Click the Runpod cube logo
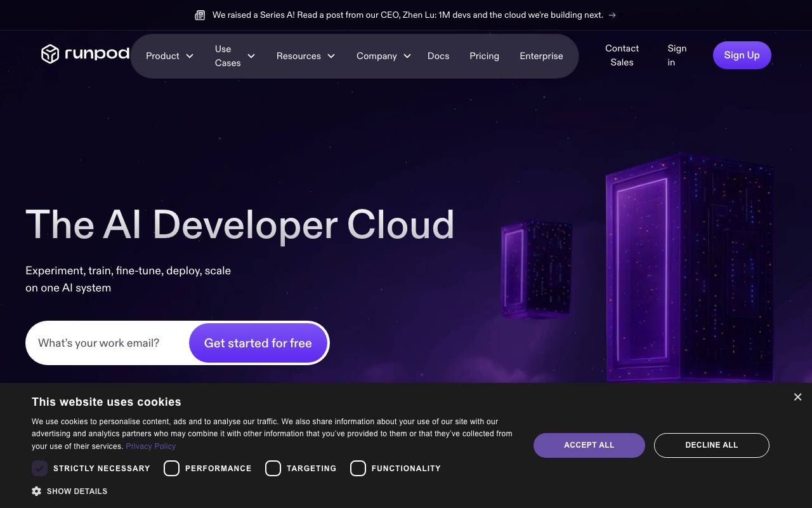The width and height of the screenshot is (812, 508). [50, 54]
